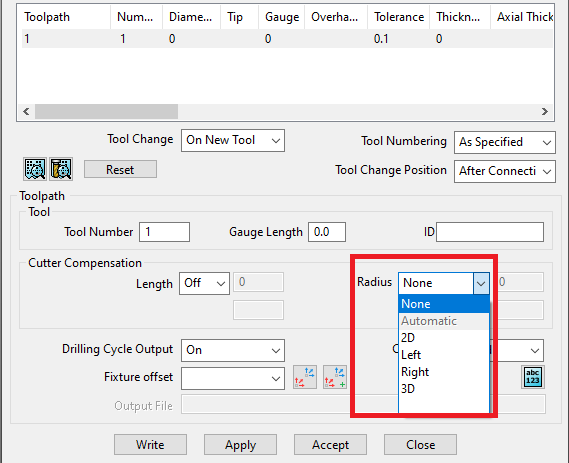Select toolpath row 1 in the table
This screenshot has width=569, height=463.
click(287, 39)
